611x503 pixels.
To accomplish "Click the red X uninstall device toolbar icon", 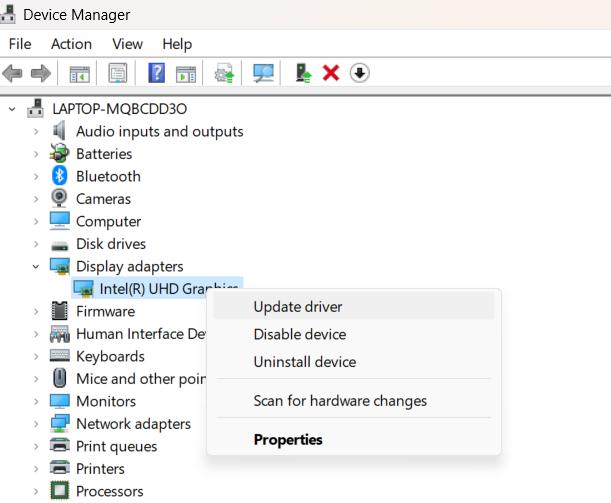I will click(331, 73).
